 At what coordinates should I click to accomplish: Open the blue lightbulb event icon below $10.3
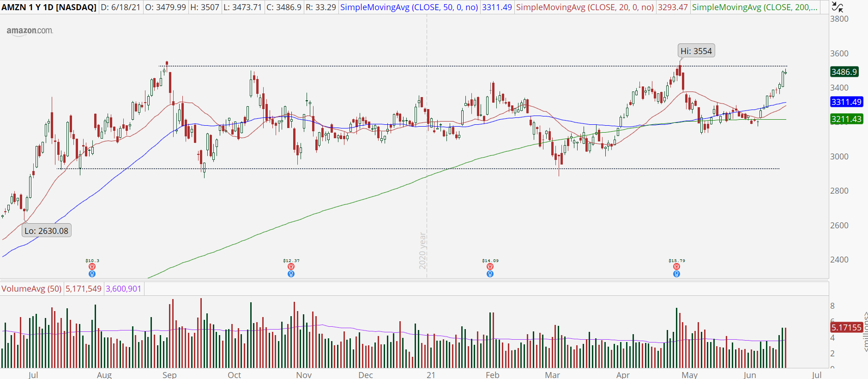pyautogui.click(x=92, y=274)
